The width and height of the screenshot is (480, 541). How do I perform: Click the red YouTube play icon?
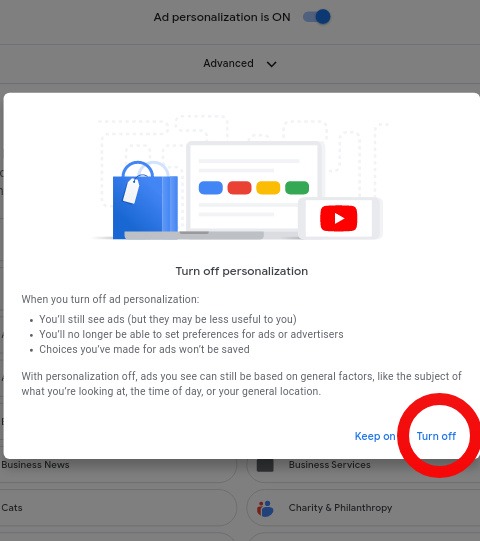tap(339, 218)
